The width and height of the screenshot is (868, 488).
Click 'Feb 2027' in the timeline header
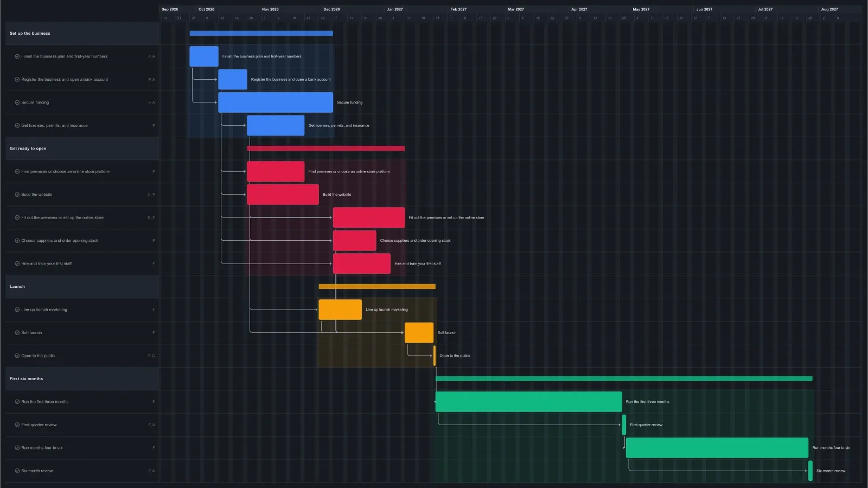[458, 9]
